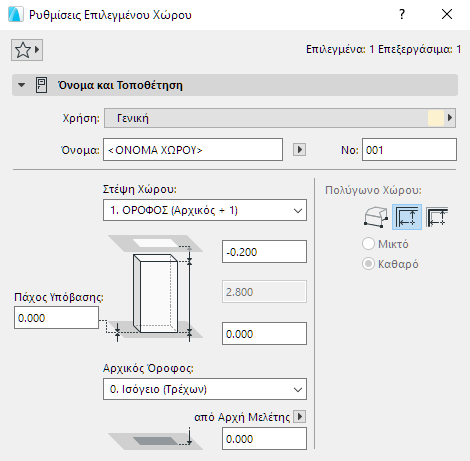Click the zone panel icon beside Όνομα και Τοποθέτηση

point(41,85)
